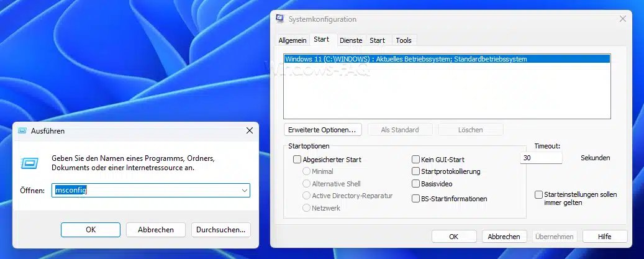Screen dimensions: 644x259
Task: Expand the Öffnen combo box dropdown arrow
Action: click(x=245, y=191)
